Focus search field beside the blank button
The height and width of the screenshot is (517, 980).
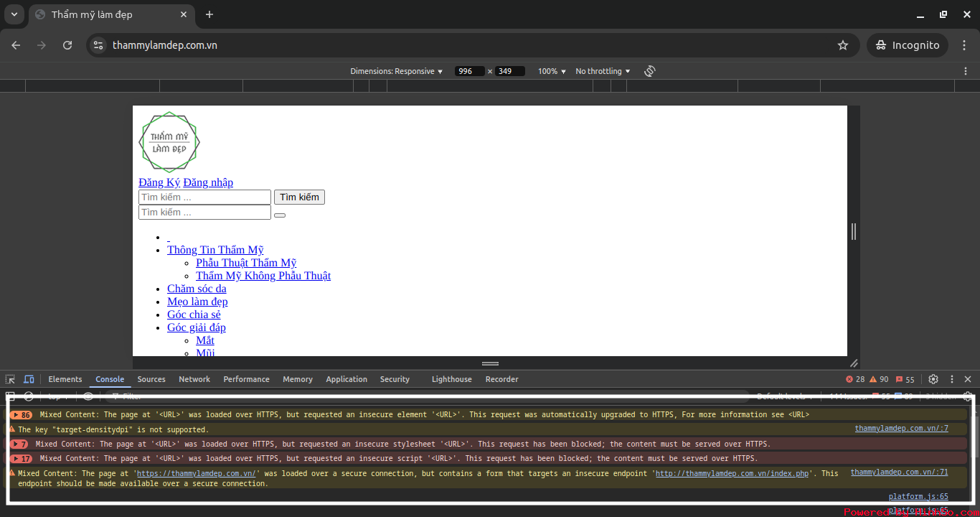[x=204, y=213]
